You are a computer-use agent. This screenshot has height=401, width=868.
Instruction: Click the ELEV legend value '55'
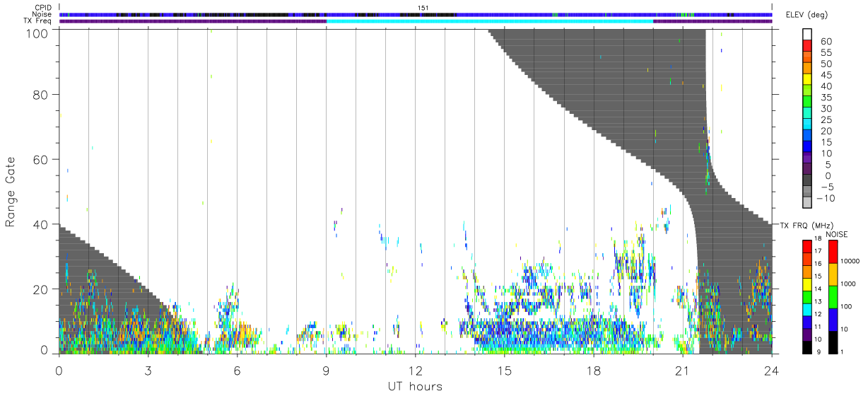coord(826,52)
